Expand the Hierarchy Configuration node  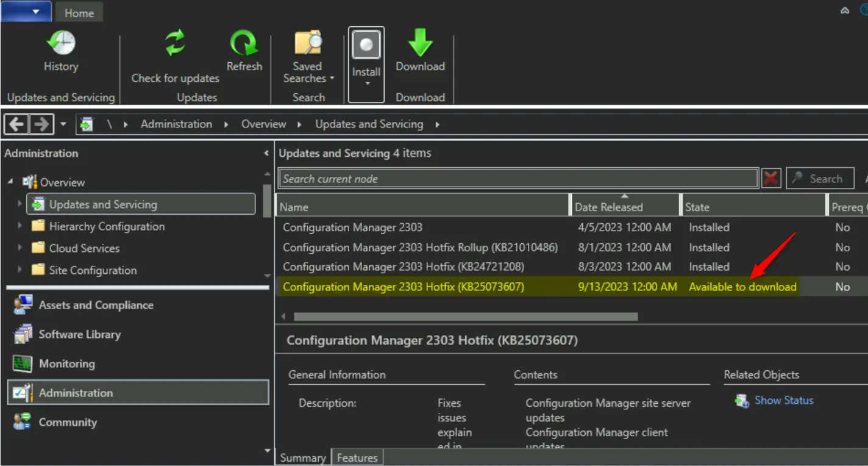pos(20,226)
